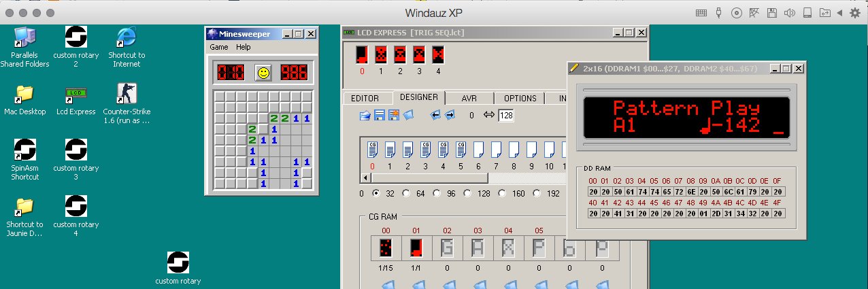Select page icon 5 in designer page list

[x=461, y=148]
